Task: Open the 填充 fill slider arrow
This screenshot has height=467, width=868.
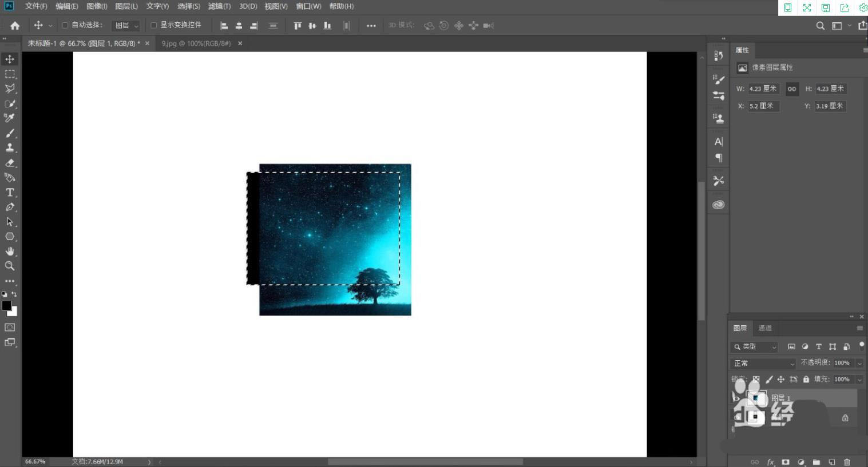Action: tap(859, 380)
